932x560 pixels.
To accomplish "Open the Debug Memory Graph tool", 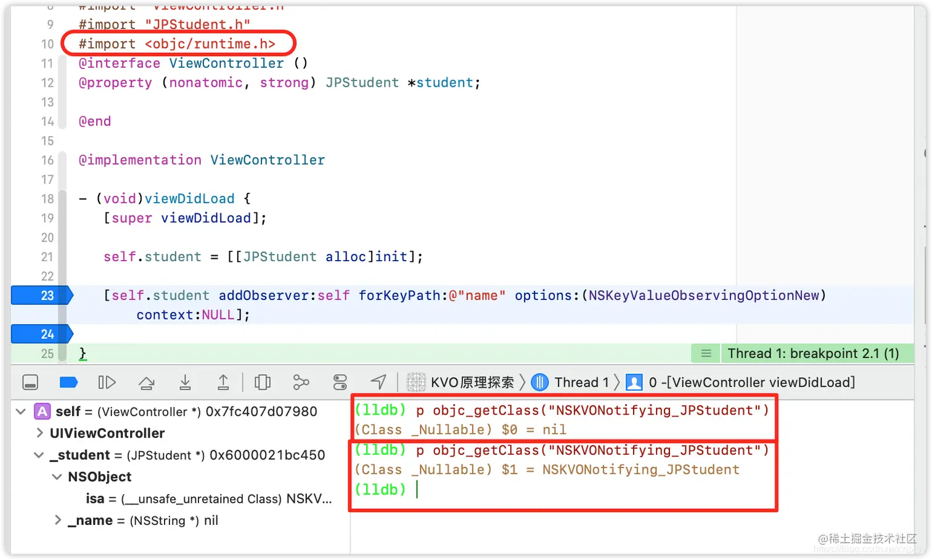I will [301, 383].
